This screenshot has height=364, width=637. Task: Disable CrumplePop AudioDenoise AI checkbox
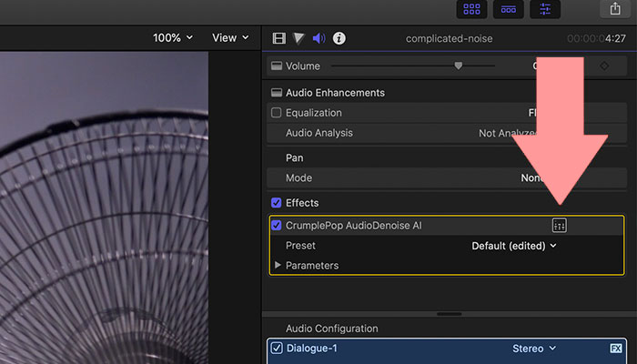coord(277,225)
